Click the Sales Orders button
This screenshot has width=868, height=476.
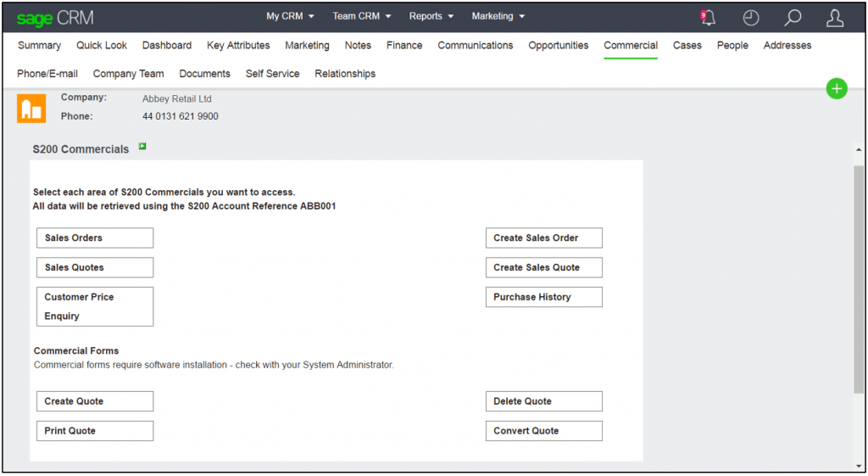coord(95,238)
